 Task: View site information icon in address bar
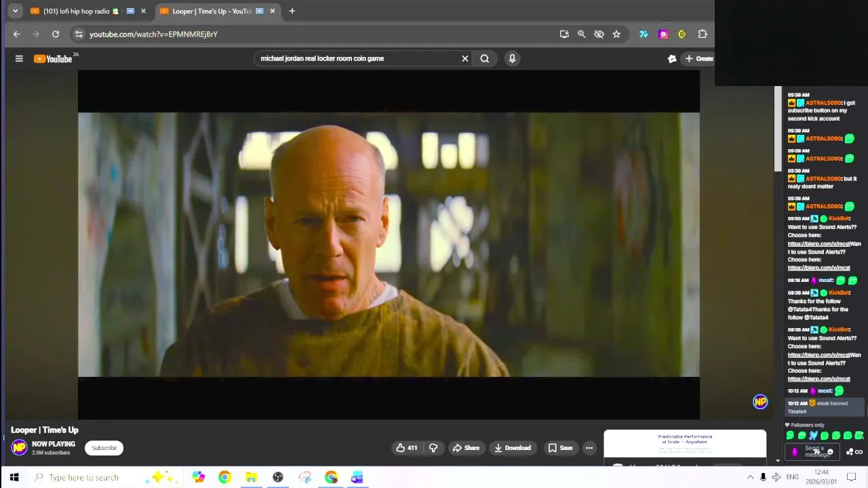pos(79,34)
